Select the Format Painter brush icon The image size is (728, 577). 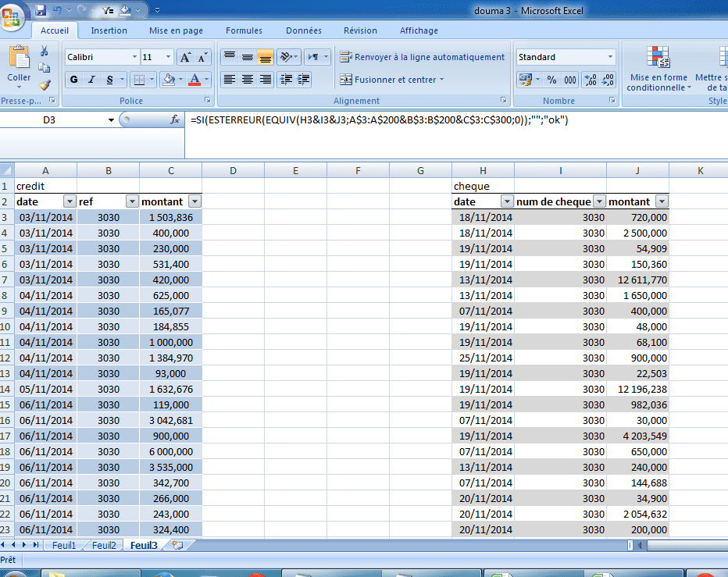pos(45,85)
